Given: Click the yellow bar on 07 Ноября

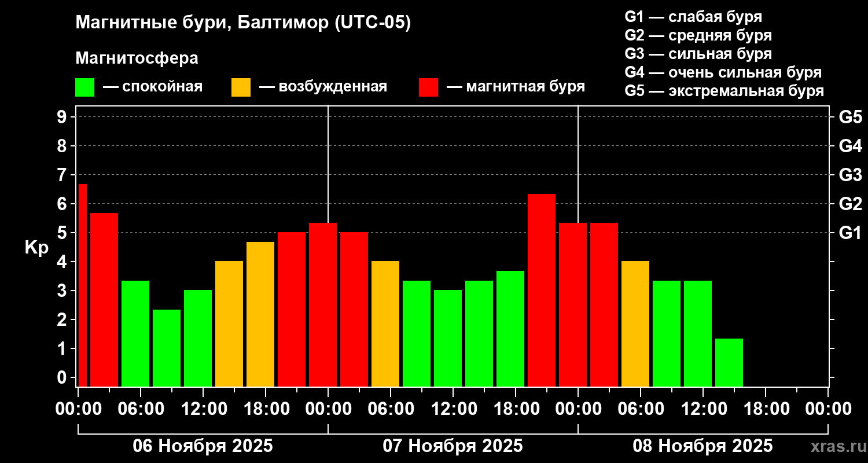Looking at the screenshot, I should click(x=385, y=324).
